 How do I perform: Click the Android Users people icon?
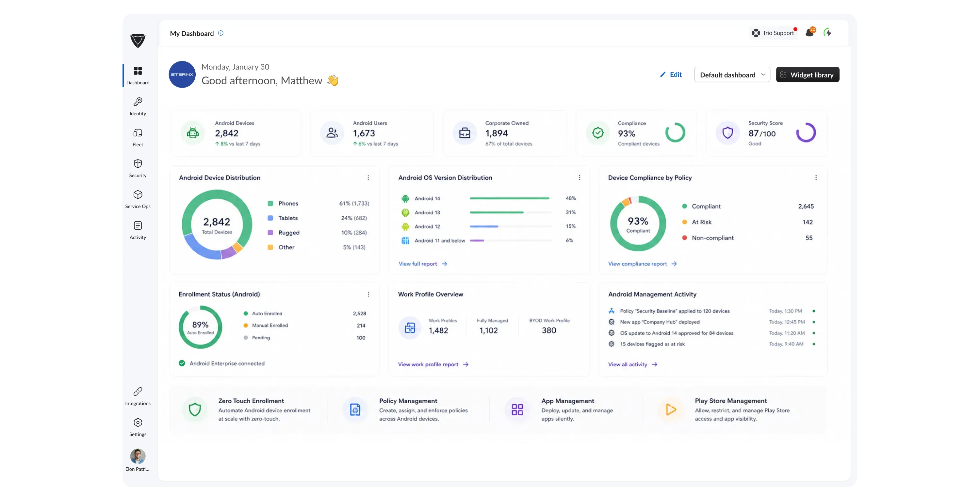click(332, 133)
